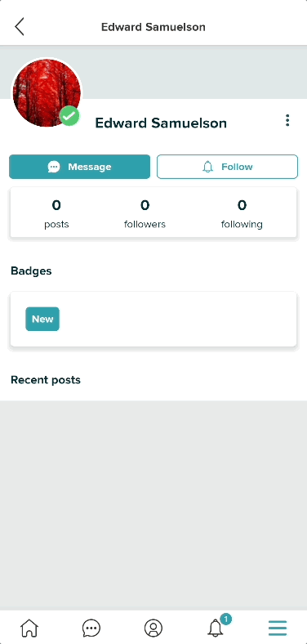
Task: Send a Message to Edward Samuelson
Action: click(80, 167)
